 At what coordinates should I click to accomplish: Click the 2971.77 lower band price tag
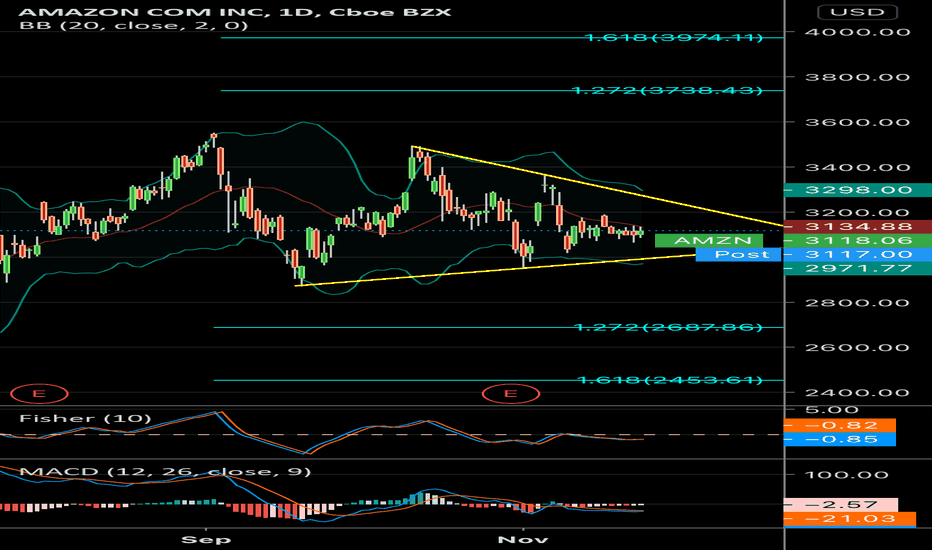(x=858, y=268)
